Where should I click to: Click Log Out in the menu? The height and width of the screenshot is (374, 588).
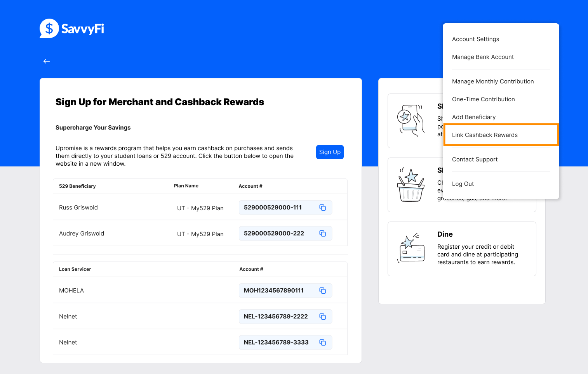tap(463, 184)
